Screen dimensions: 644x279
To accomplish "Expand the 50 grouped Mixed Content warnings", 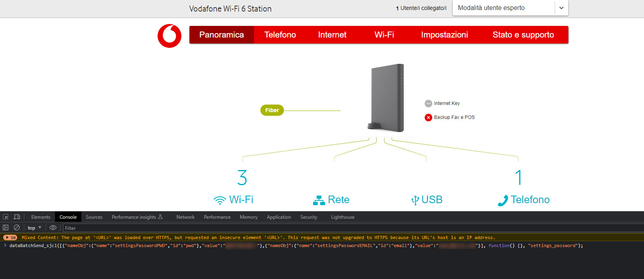I will (x=10, y=237).
